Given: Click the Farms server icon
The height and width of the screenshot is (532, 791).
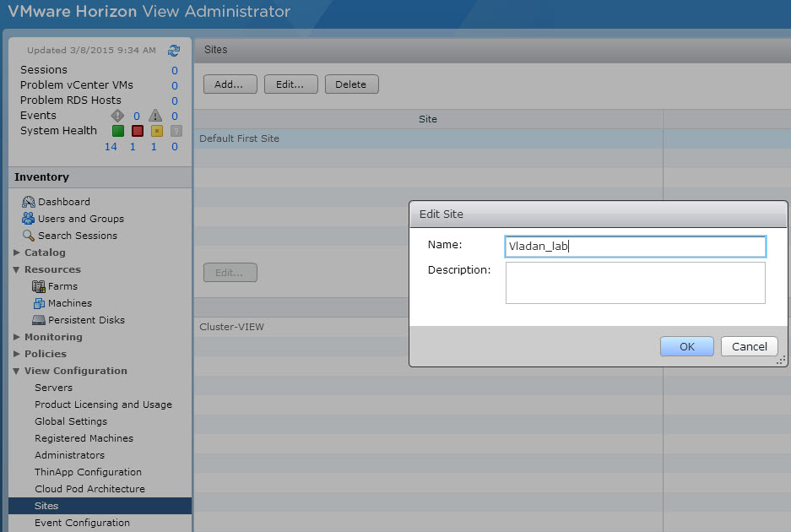Looking at the screenshot, I should (x=38, y=287).
